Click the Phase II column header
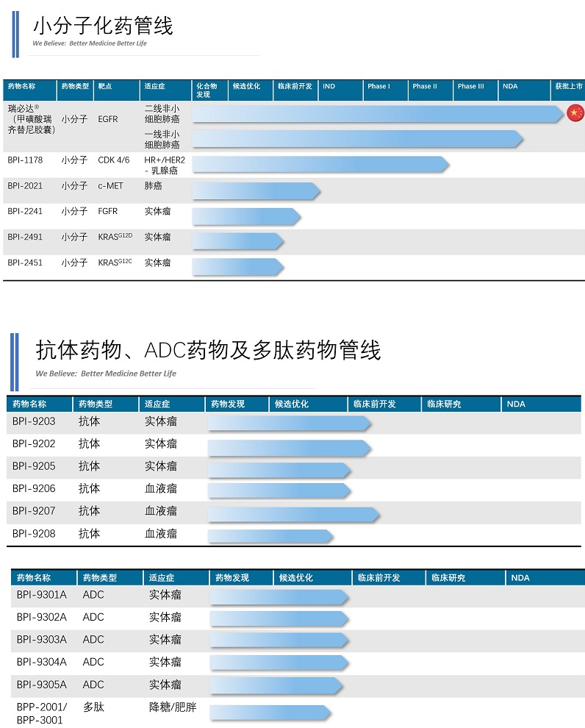The height and width of the screenshot is (728, 585). [x=425, y=86]
